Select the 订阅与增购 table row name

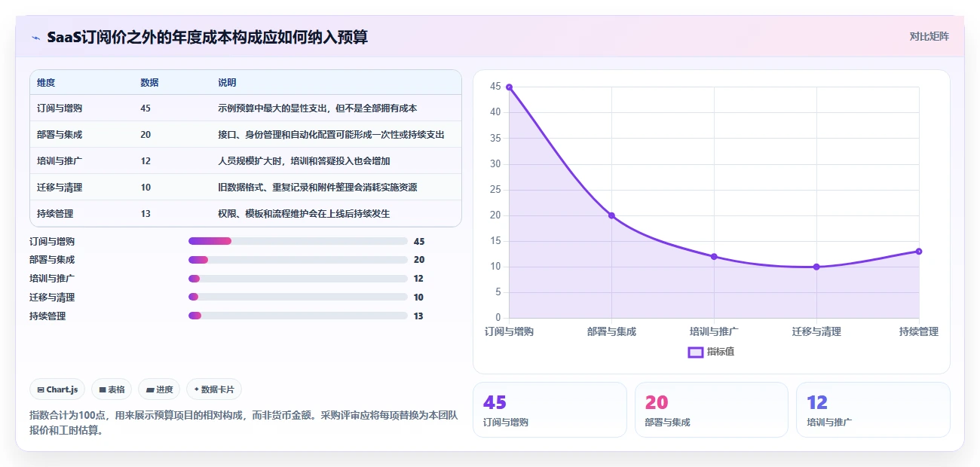(x=60, y=108)
